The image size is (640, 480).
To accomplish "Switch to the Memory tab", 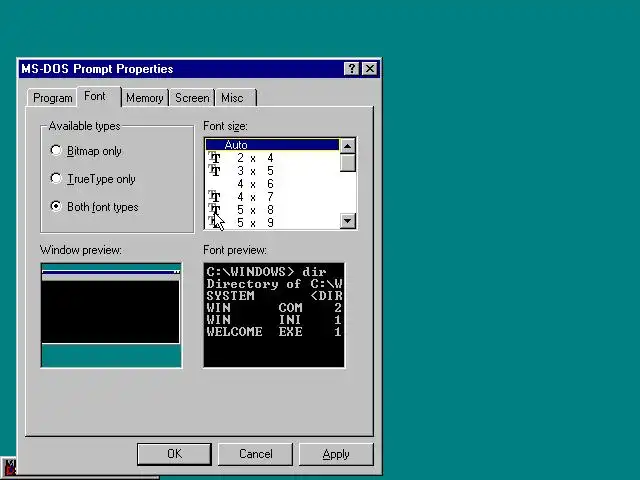I will [144, 98].
